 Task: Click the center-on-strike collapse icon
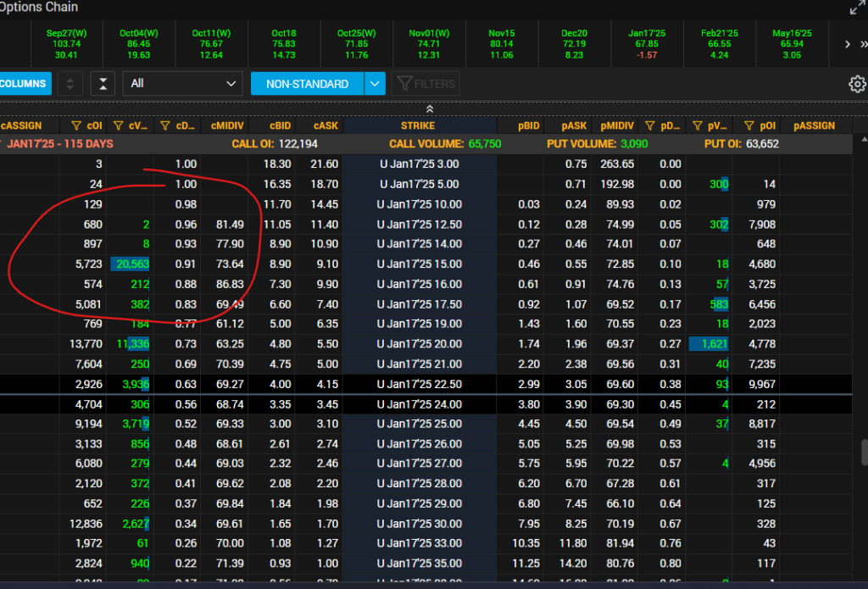tap(103, 84)
